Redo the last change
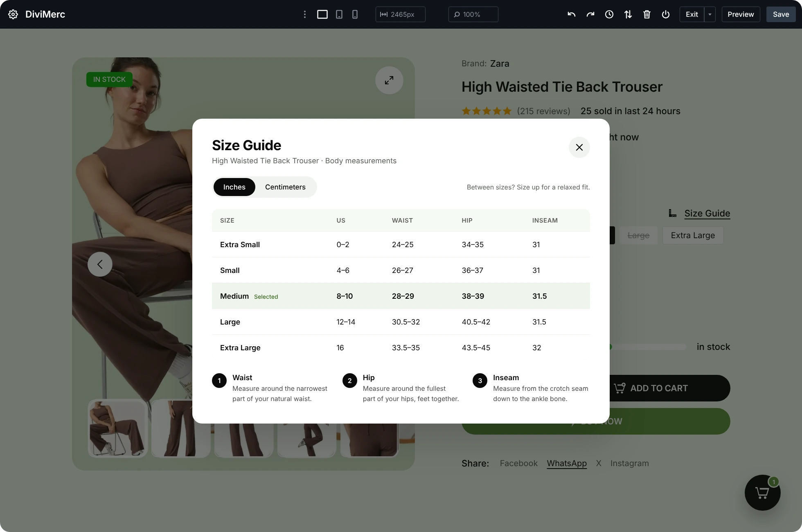The height and width of the screenshot is (532, 802). tap(590, 14)
